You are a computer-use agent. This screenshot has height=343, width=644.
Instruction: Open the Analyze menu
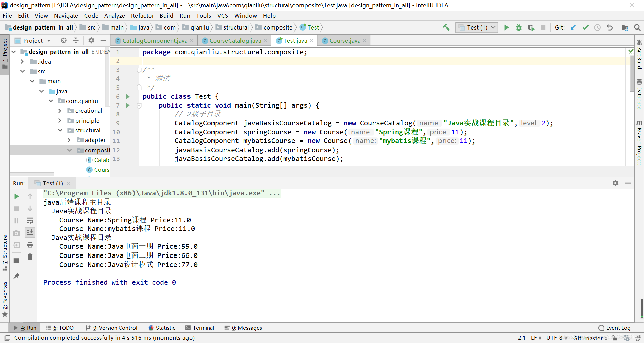point(114,16)
